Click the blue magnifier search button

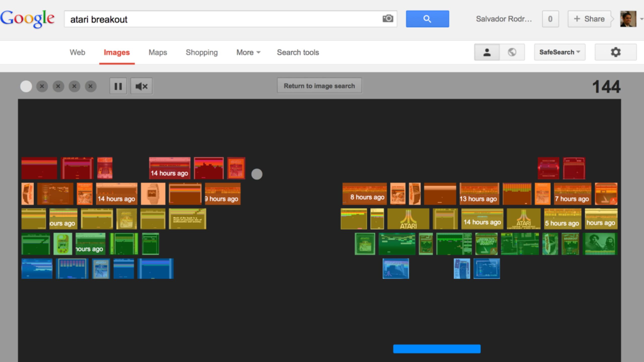tap(427, 19)
